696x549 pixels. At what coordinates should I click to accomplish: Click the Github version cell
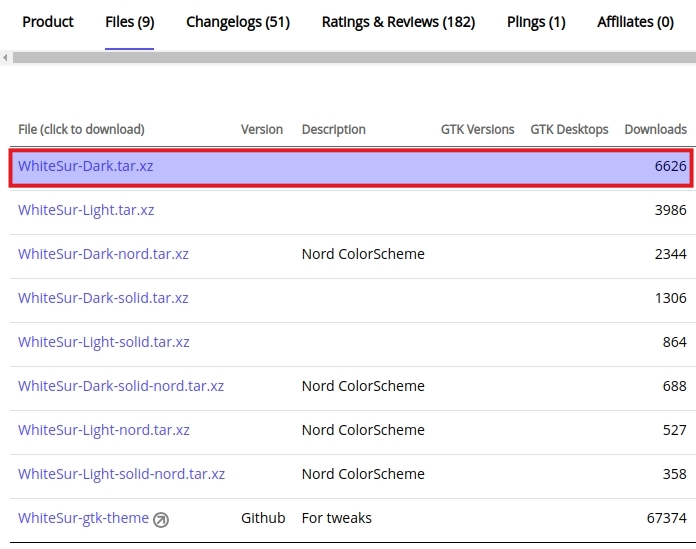tap(263, 518)
